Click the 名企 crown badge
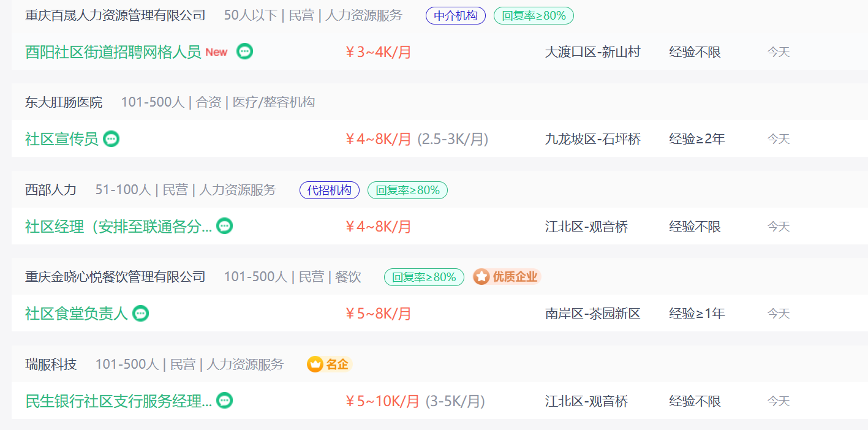The image size is (868, 430). pos(330,364)
